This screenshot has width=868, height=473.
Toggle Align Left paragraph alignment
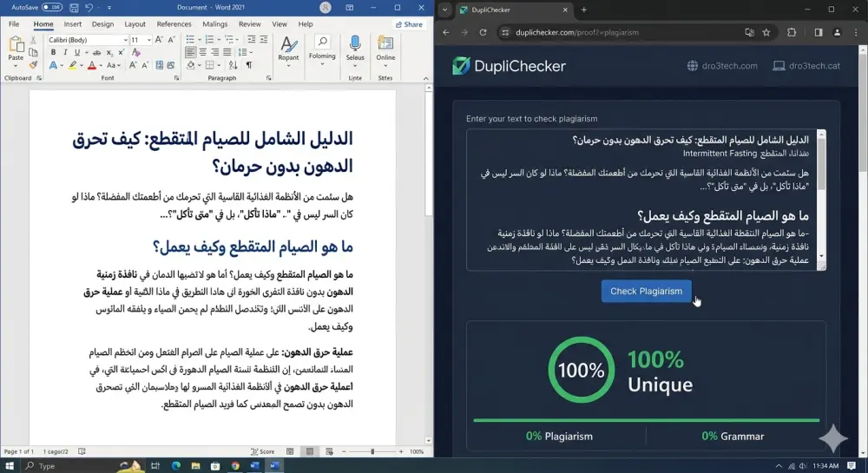point(190,53)
